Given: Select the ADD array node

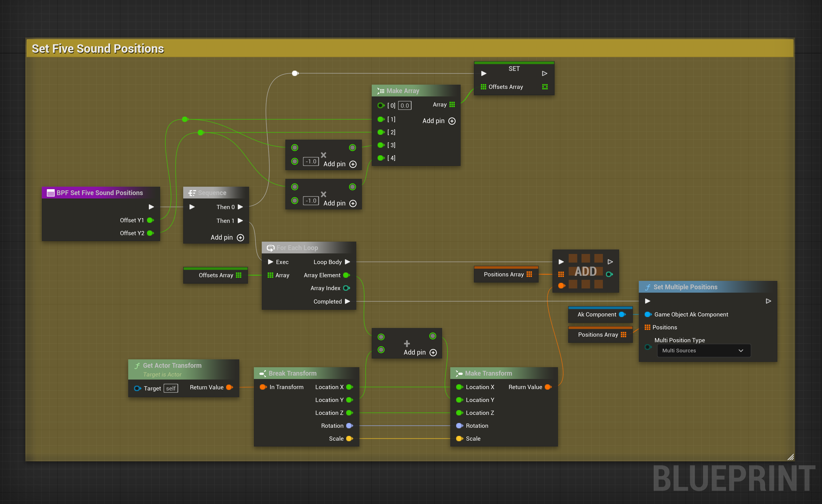Looking at the screenshot, I should point(585,271).
